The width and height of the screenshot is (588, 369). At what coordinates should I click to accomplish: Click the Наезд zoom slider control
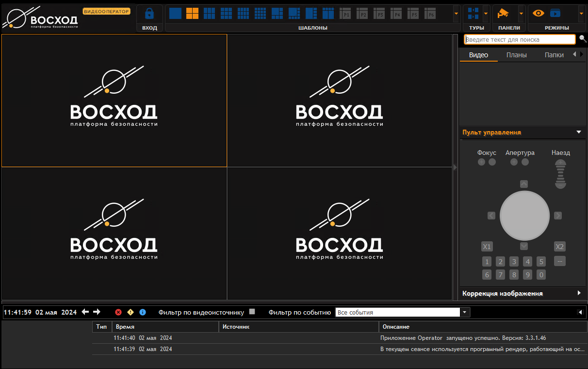(560, 174)
